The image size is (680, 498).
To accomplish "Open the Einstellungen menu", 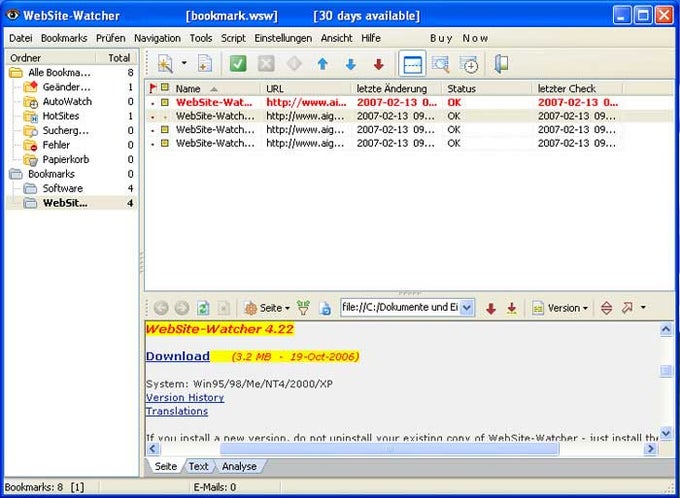I will point(283,38).
